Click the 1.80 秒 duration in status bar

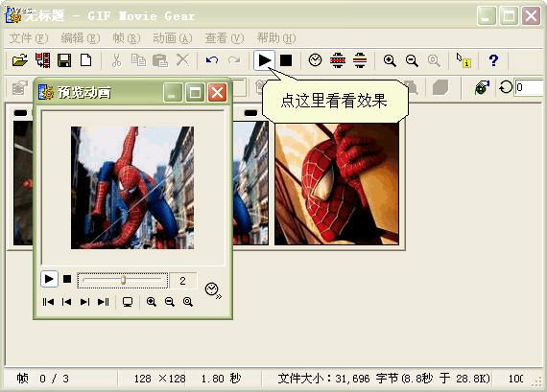221,379
